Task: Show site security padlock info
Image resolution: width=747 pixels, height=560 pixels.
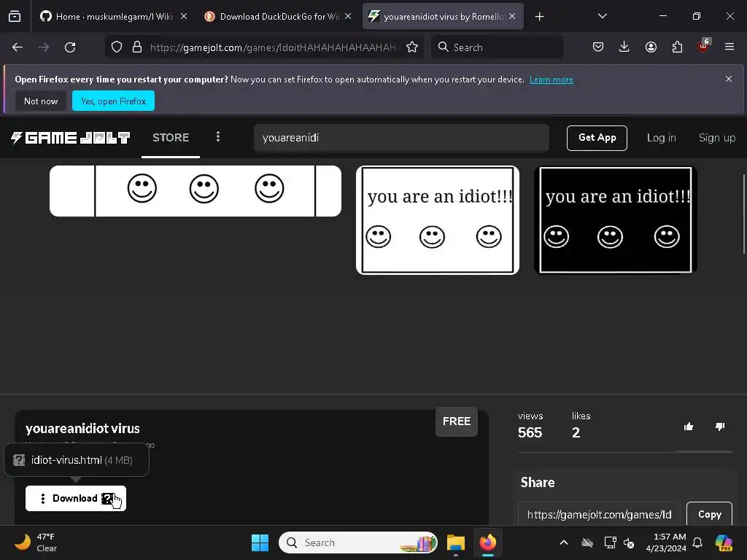Action: click(x=137, y=47)
